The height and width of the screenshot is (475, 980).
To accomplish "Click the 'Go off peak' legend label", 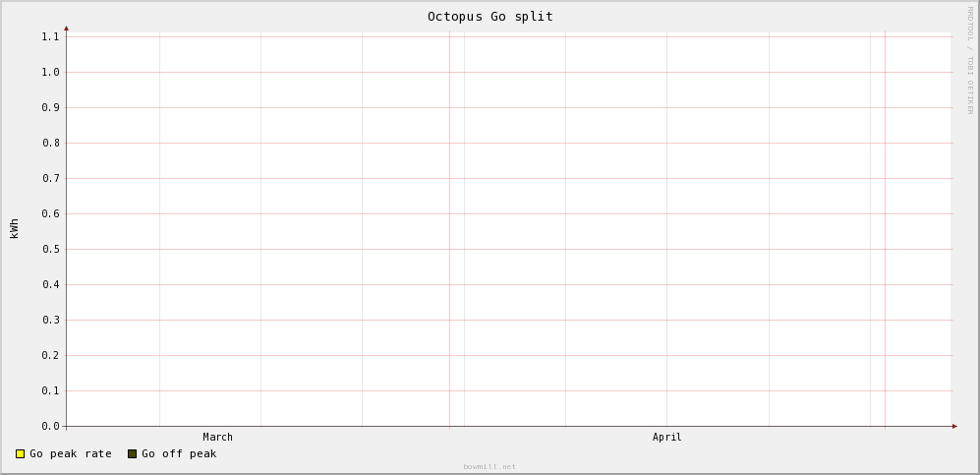I will click(x=179, y=453).
